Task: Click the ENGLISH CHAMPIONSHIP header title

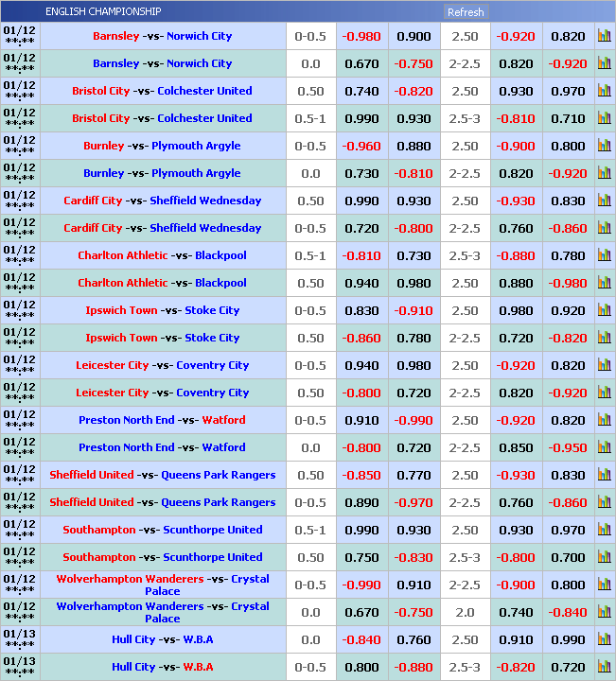Action: point(103,11)
